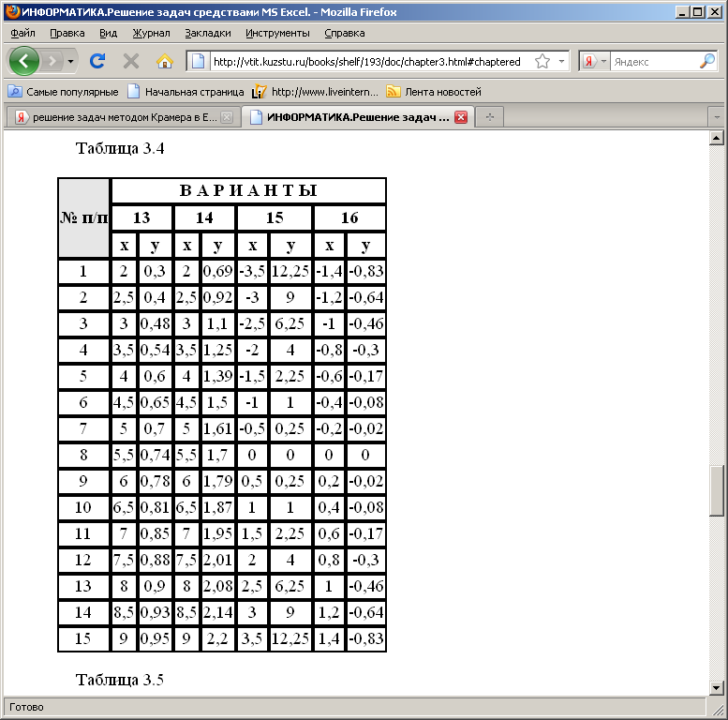Open the Файл menu
This screenshot has height=720, width=728.
(22, 34)
